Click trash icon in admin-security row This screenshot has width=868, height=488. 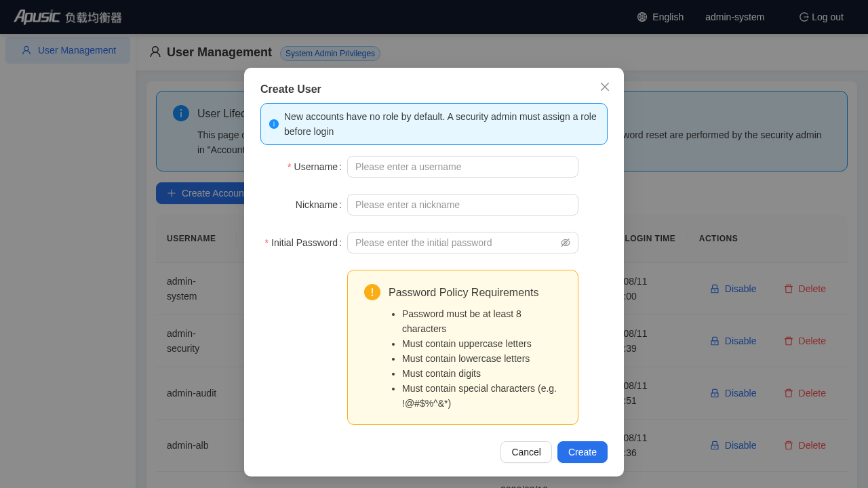point(789,341)
